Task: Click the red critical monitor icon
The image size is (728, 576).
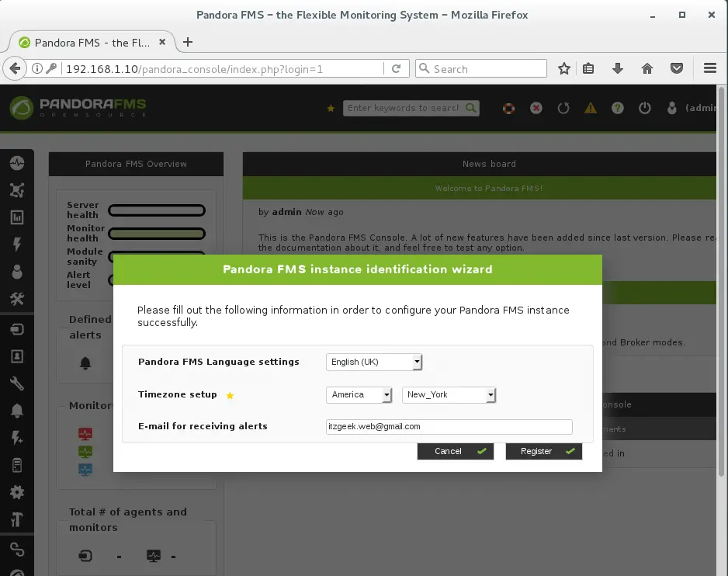Action: click(x=85, y=434)
